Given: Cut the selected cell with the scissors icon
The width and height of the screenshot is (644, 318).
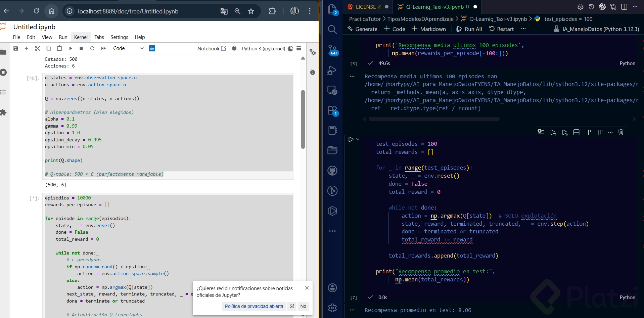Looking at the screenshot, I should pos(37,48).
